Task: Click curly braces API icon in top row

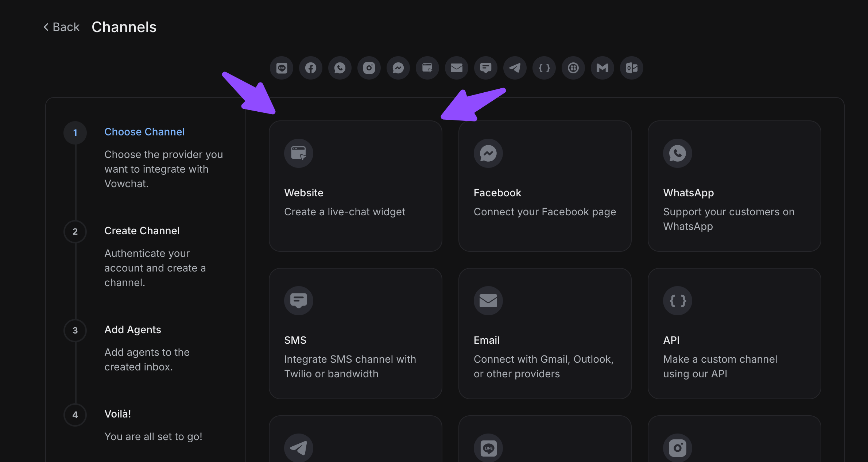Action: [544, 68]
